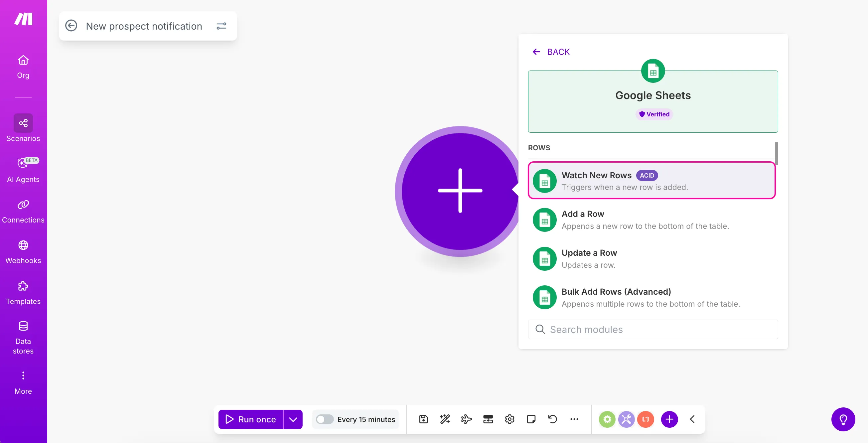This screenshot has height=443, width=868.
Task: Open the scenario inputs icon
Action: click(x=488, y=419)
